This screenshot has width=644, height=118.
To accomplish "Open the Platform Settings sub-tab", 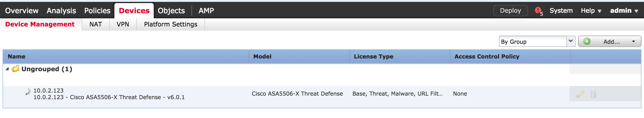I will click(x=171, y=24).
